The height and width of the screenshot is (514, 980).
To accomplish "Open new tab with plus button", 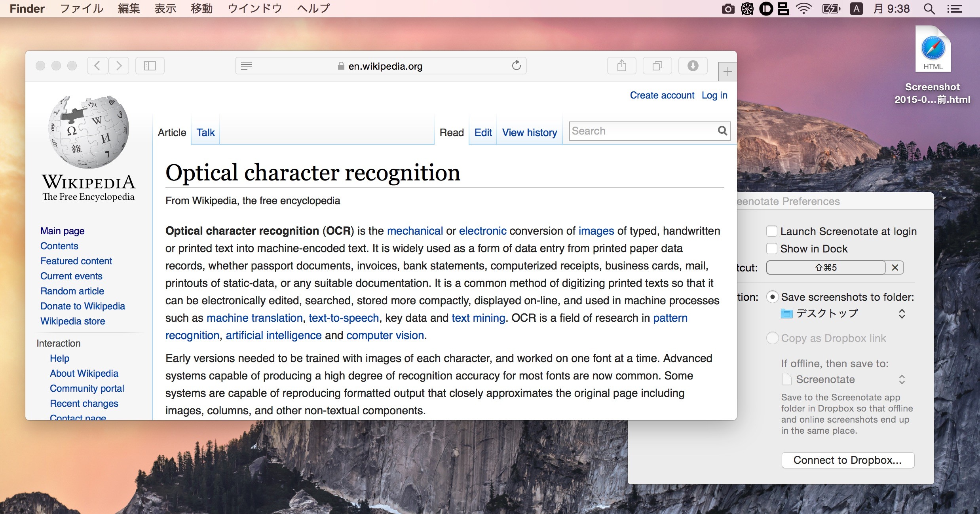I will 727,72.
